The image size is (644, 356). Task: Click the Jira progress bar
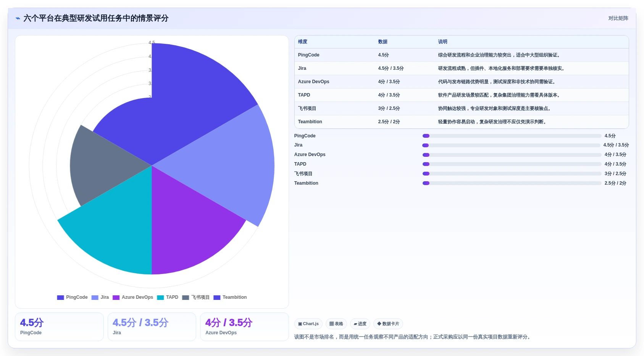point(511,145)
